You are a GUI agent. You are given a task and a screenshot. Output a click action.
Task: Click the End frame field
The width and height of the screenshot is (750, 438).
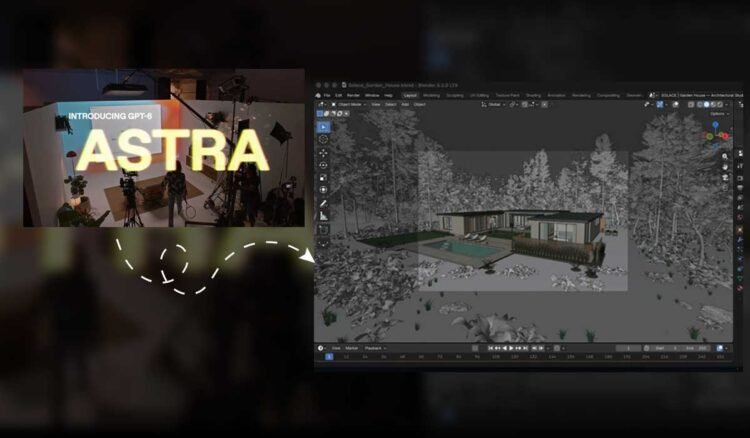[696, 348]
